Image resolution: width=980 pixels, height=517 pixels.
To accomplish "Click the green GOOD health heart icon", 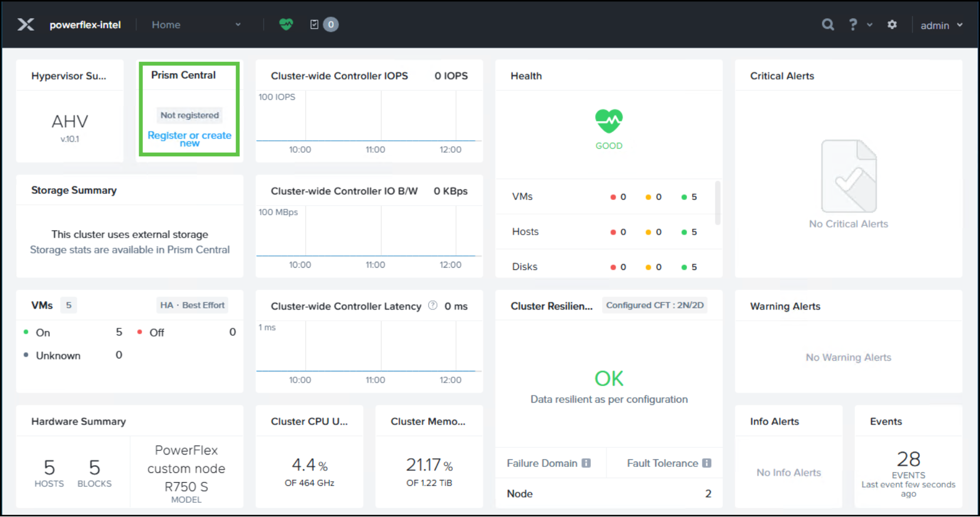I will pos(609,121).
